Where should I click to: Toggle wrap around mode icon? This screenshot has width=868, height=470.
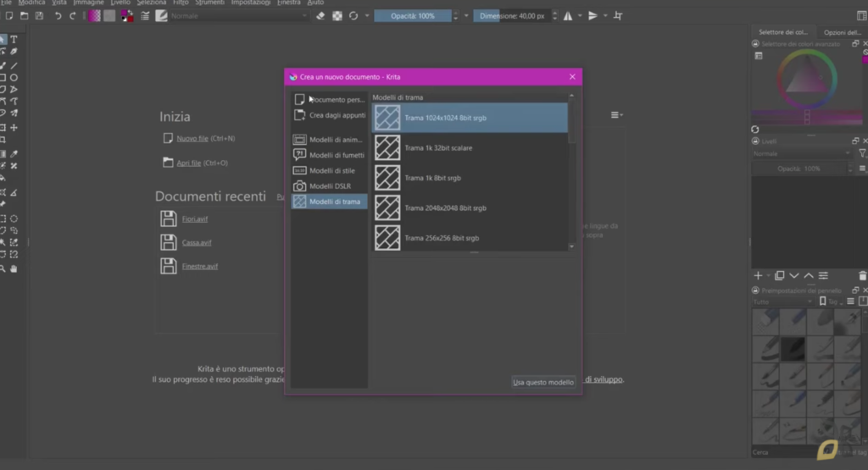[618, 16]
